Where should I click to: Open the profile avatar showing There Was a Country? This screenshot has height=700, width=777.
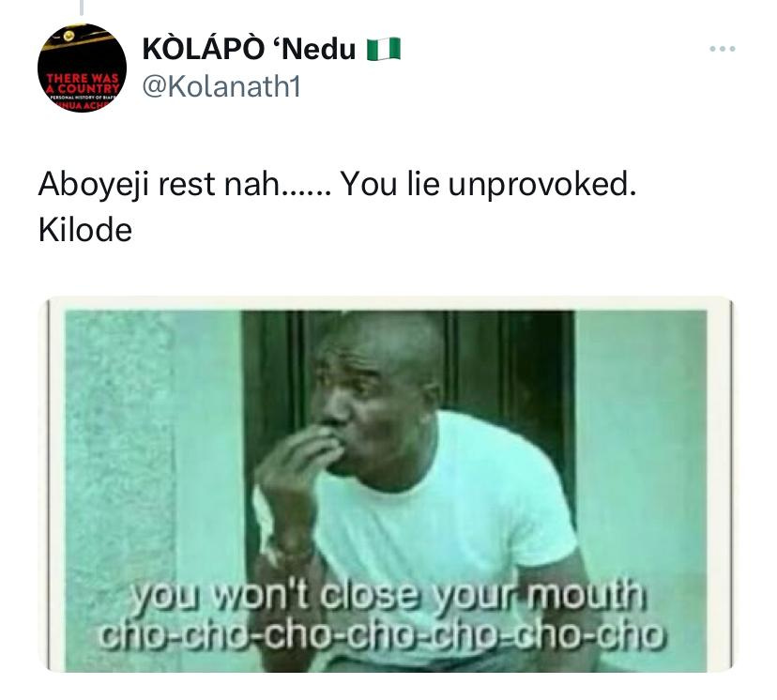82,68
